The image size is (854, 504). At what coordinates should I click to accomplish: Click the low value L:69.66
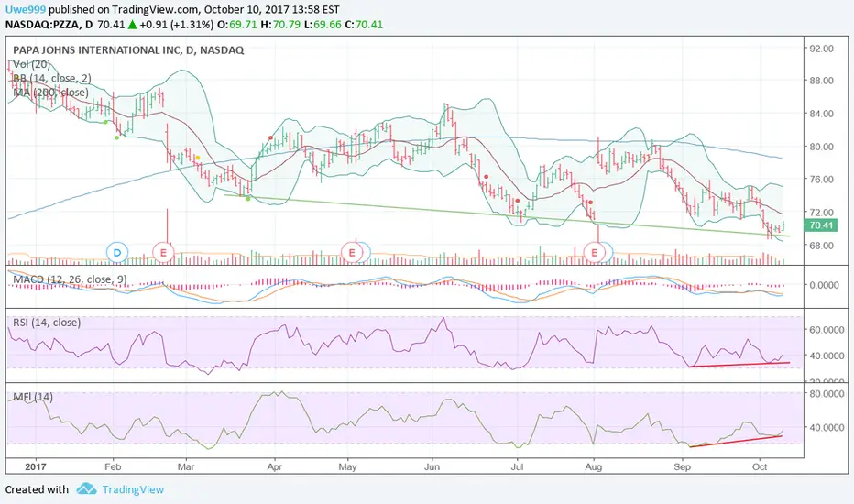point(323,25)
